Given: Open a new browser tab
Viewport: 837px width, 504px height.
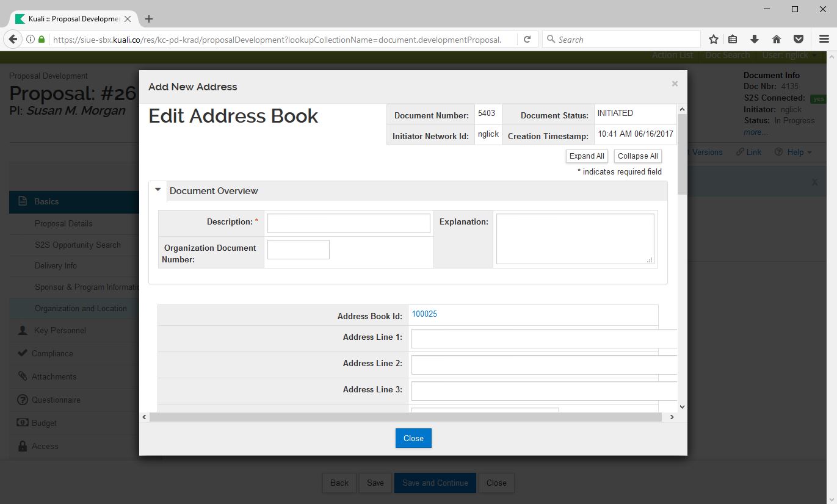Looking at the screenshot, I should coord(149,19).
